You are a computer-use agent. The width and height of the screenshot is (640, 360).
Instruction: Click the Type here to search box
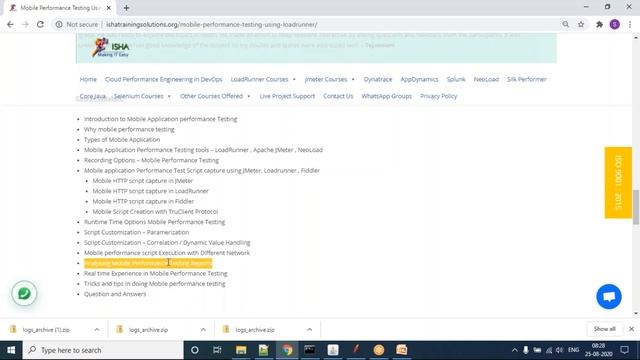pyautogui.click(x=103, y=350)
